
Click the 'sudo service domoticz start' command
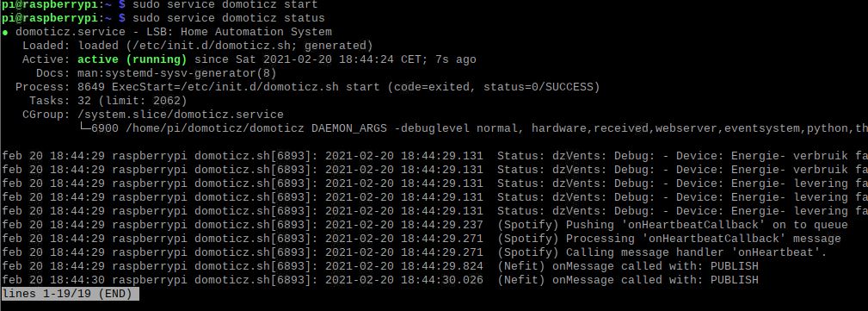225,5
